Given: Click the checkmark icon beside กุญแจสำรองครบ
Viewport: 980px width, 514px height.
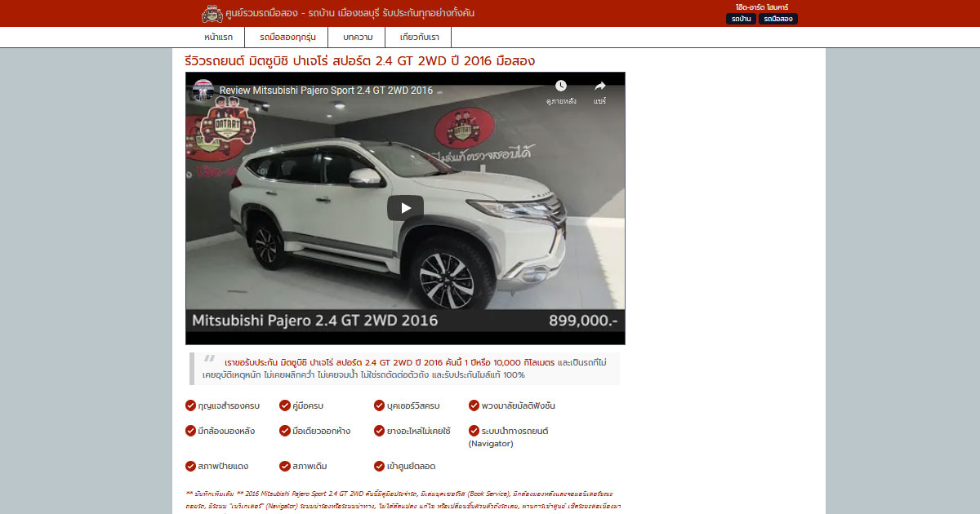Looking at the screenshot, I should pos(190,405).
